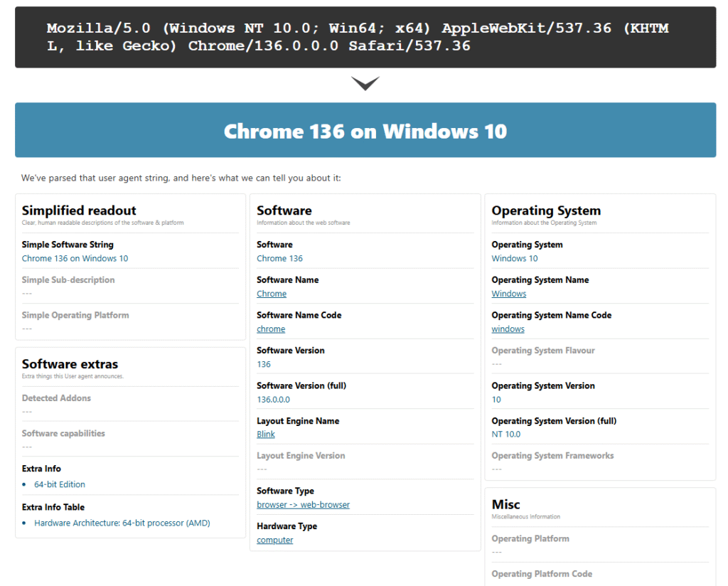Click the Windows 10 value under Operating System
Screen dimensions: 728x586
point(515,258)
